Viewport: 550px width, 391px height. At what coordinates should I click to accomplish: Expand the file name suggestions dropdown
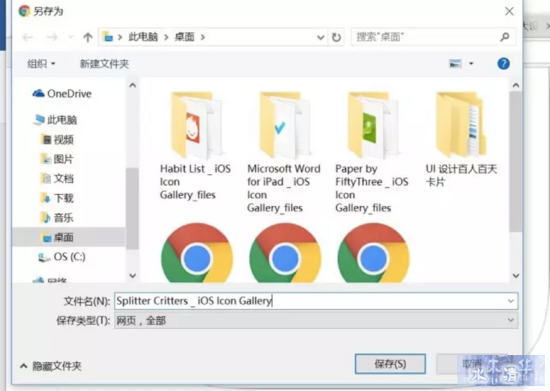510,301
